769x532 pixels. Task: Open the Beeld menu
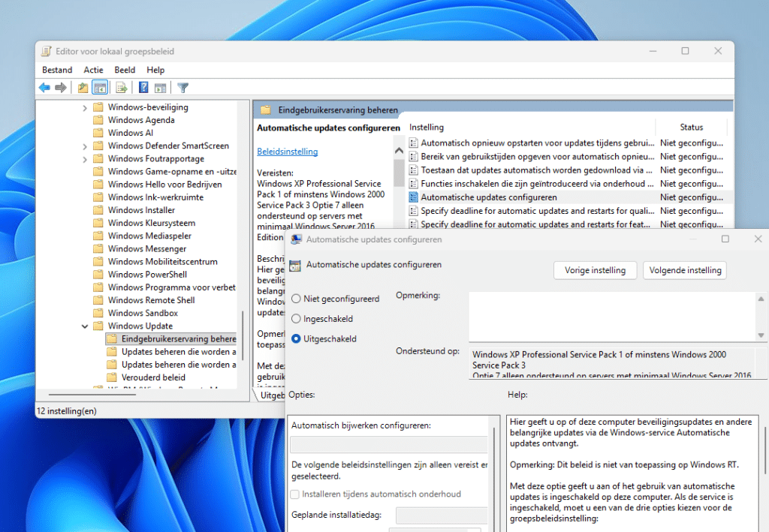(x=125, y=69)
